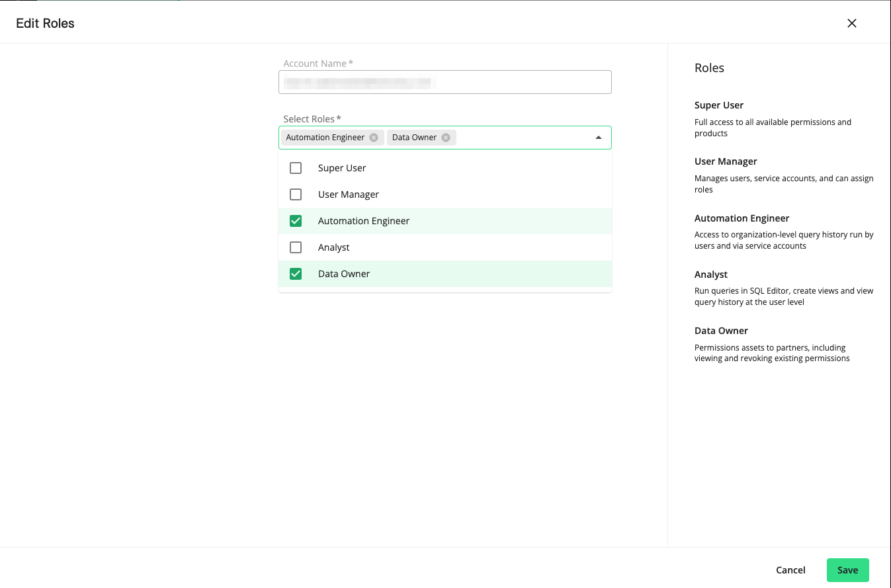Viewport: 891px width, 588px height.
Task: Collapse the Select Roles dropdown arrow
Action: point(599,138)
